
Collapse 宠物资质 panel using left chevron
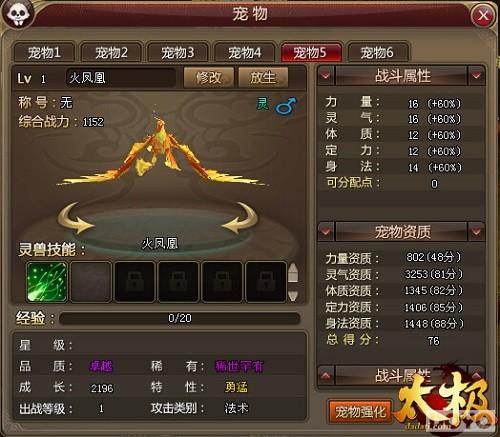click(326, 232)
